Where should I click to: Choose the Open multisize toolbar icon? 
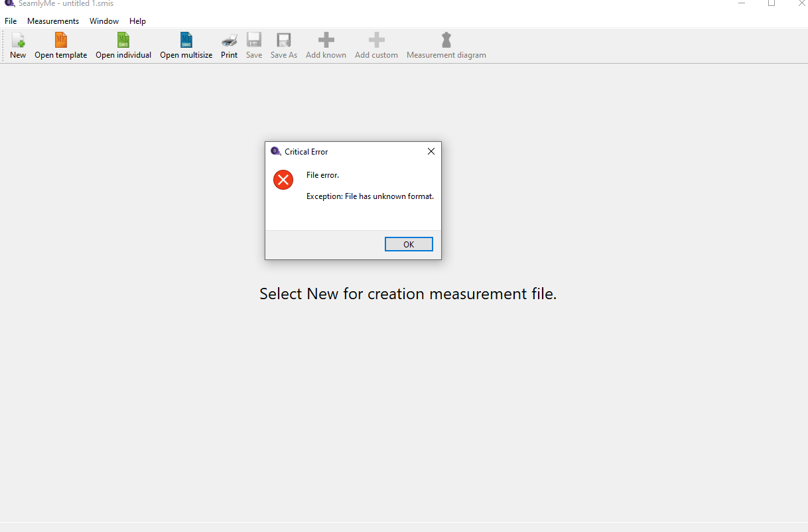click(186, 40)
